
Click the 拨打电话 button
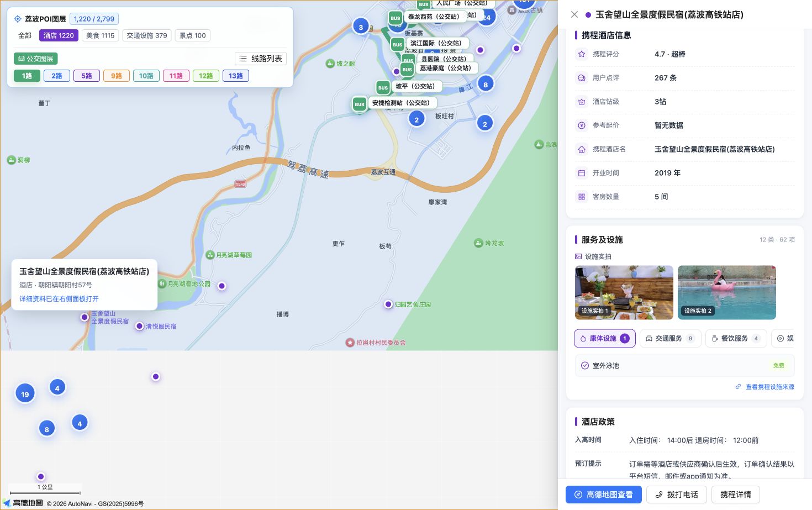pos(677,495)
